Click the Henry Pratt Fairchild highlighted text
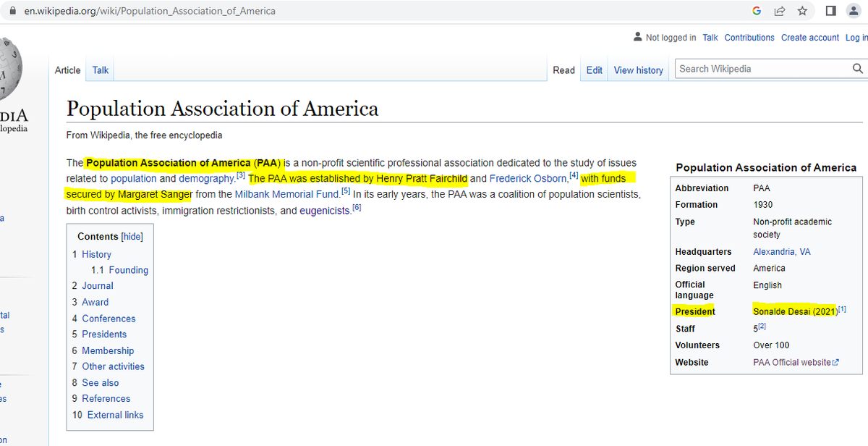This screenshot has height=446, width=868. tap(422, 178)
